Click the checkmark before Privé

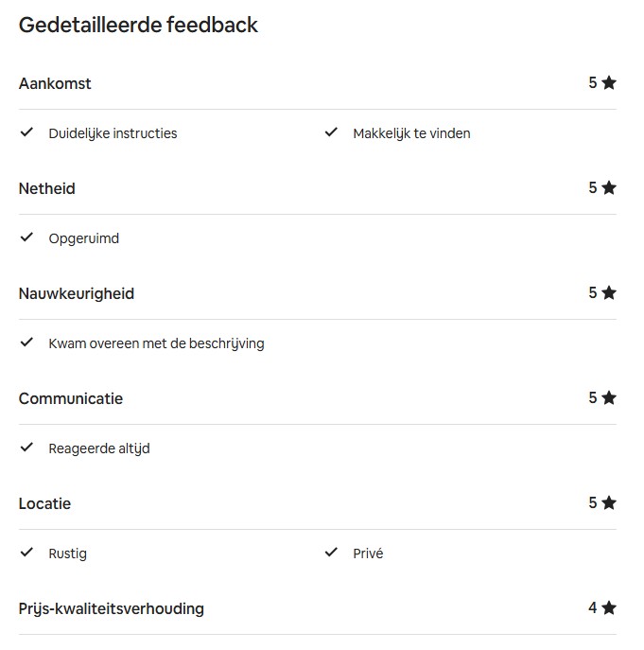[331, 553]
